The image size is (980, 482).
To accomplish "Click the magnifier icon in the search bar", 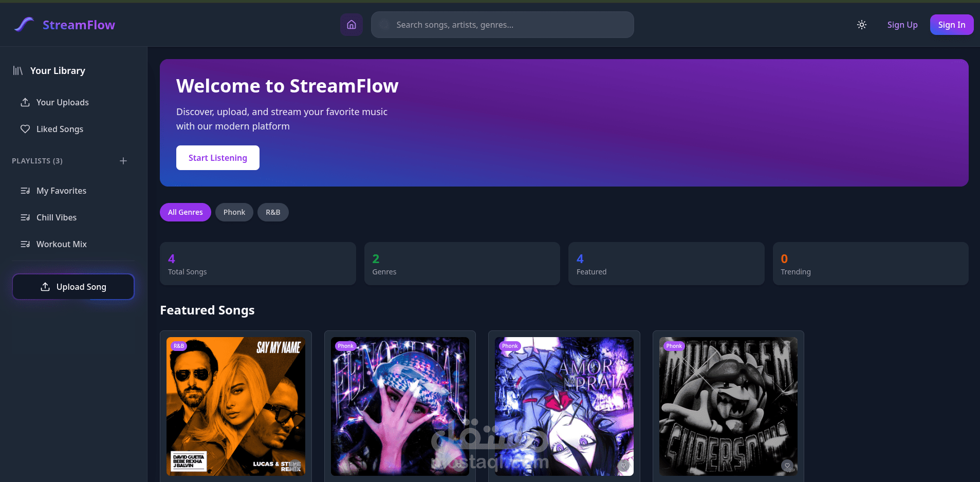I will point(384,25).
